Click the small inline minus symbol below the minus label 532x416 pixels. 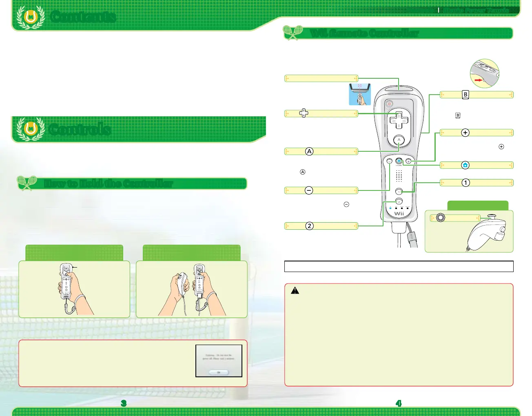pos(346,204)
